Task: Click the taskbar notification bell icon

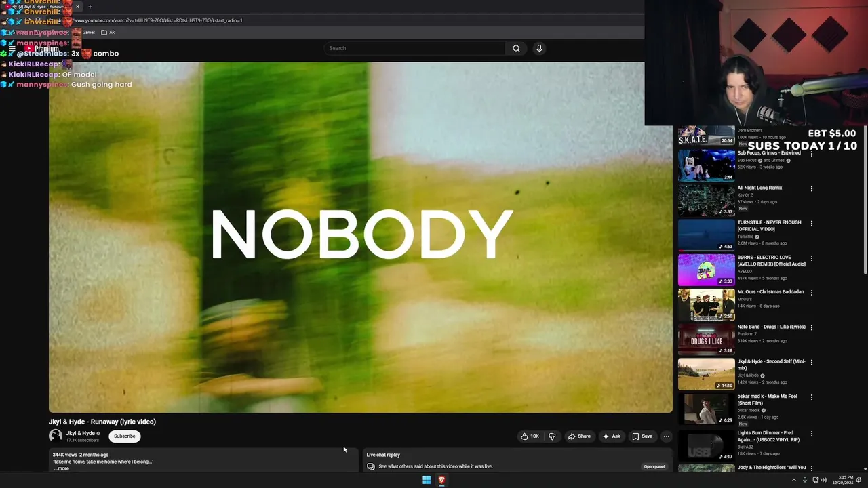Action: [x=860, y=480]
